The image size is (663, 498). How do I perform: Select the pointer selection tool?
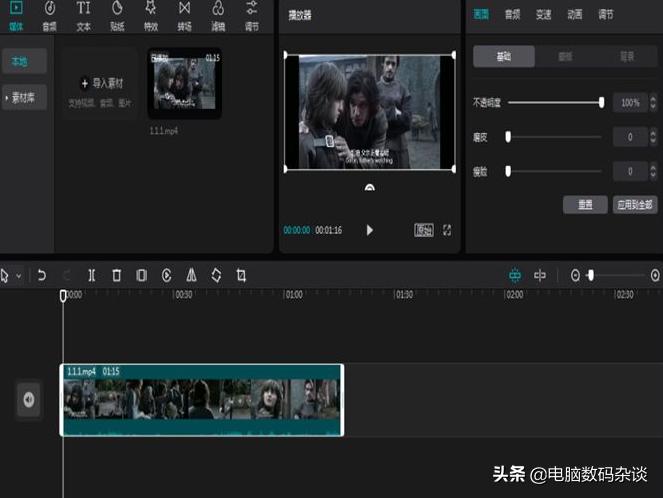pyautogui.click(x=5, y=276)
